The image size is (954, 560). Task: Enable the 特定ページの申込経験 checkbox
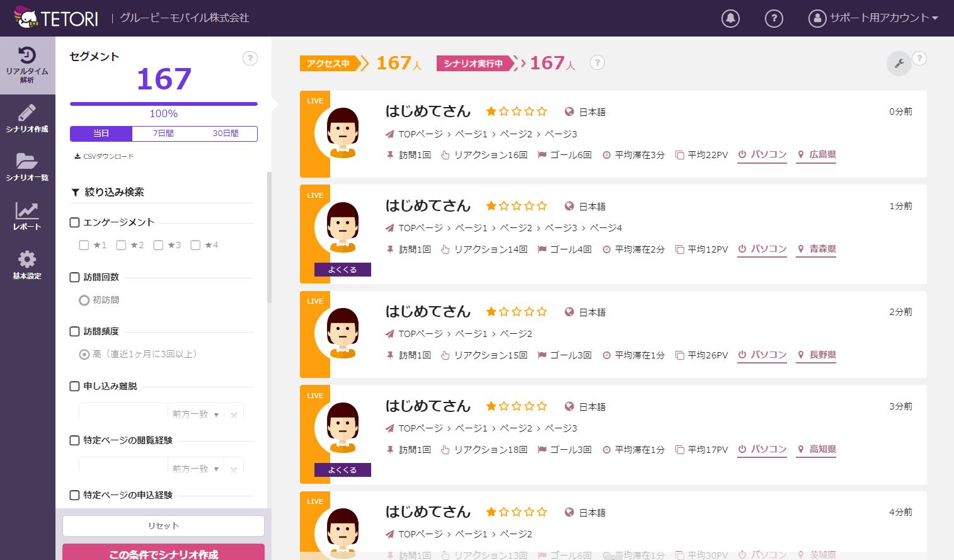pos(74,495)
